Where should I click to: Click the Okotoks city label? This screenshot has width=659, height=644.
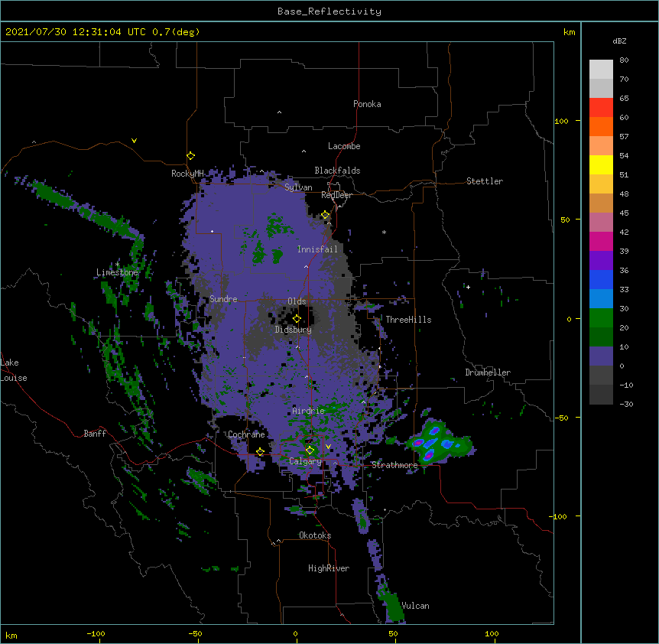coord(315,535)
